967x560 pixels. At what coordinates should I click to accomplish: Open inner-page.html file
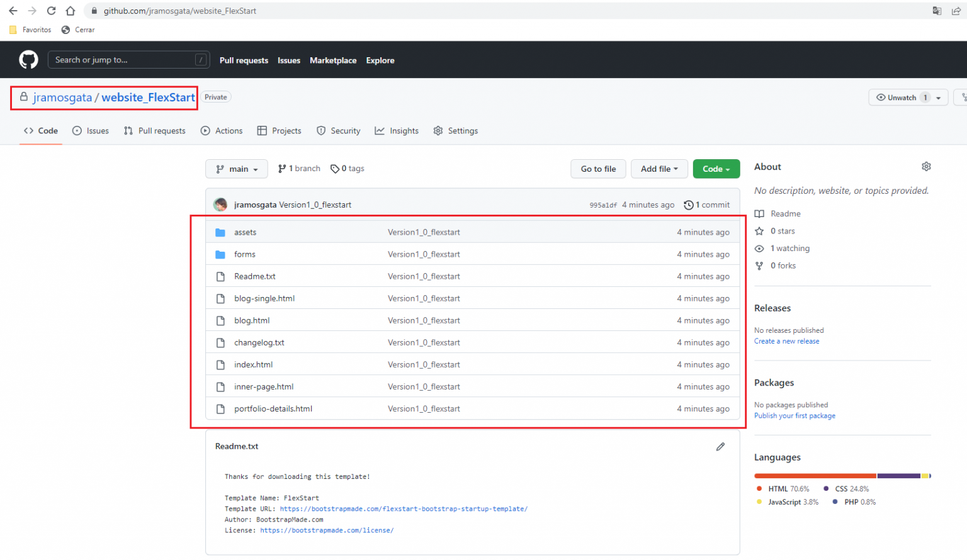coord(264,386)
